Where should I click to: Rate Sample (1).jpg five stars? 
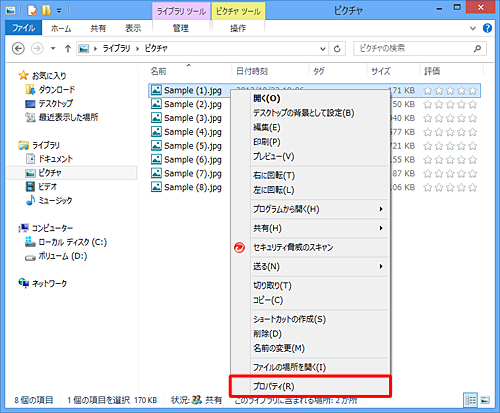tap(473, 91)
